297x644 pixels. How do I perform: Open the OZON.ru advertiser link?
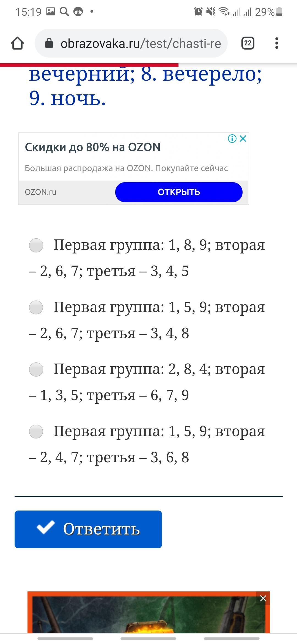[x=40, y=192]
